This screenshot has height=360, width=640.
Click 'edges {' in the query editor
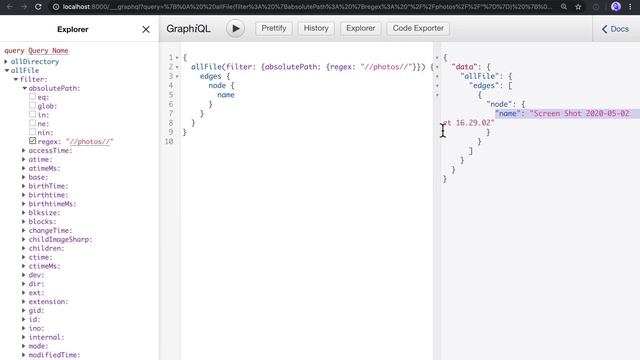click(x=215, y=76)
